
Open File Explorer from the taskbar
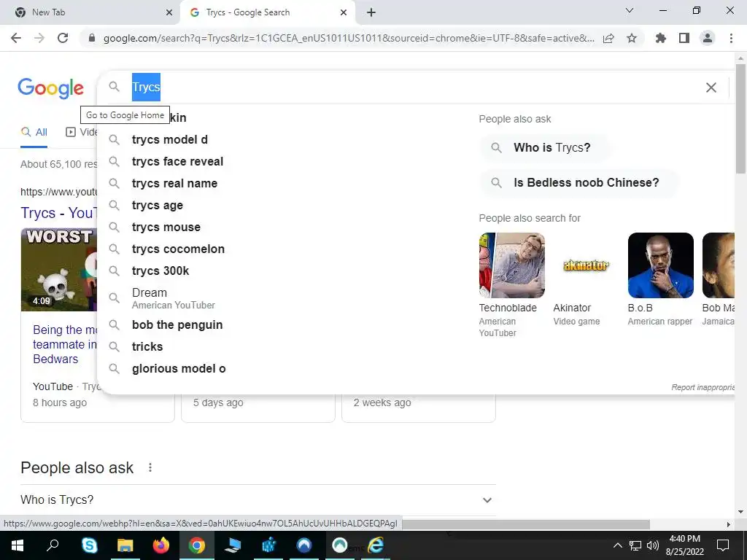(125, 545)
